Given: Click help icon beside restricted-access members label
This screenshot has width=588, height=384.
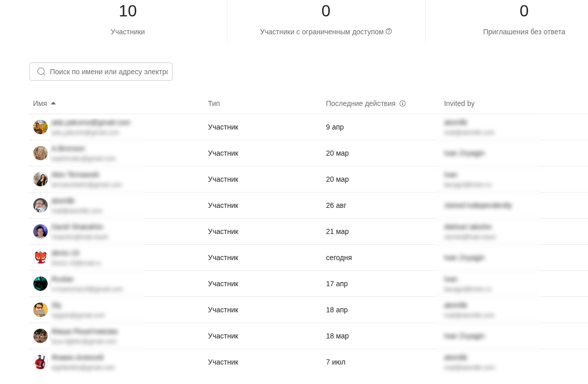Looking at the screenshot, I should 389,31.
